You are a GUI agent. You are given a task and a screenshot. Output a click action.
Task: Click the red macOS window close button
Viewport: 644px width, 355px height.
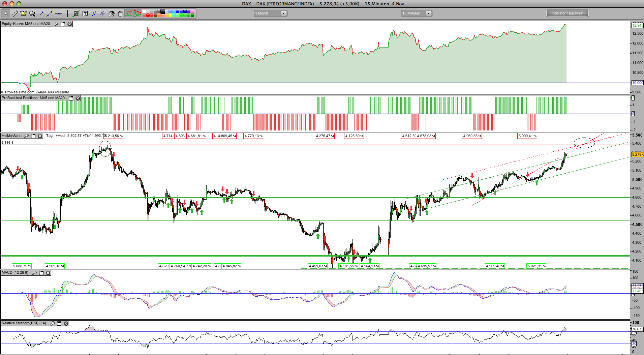tap(5, 4)
